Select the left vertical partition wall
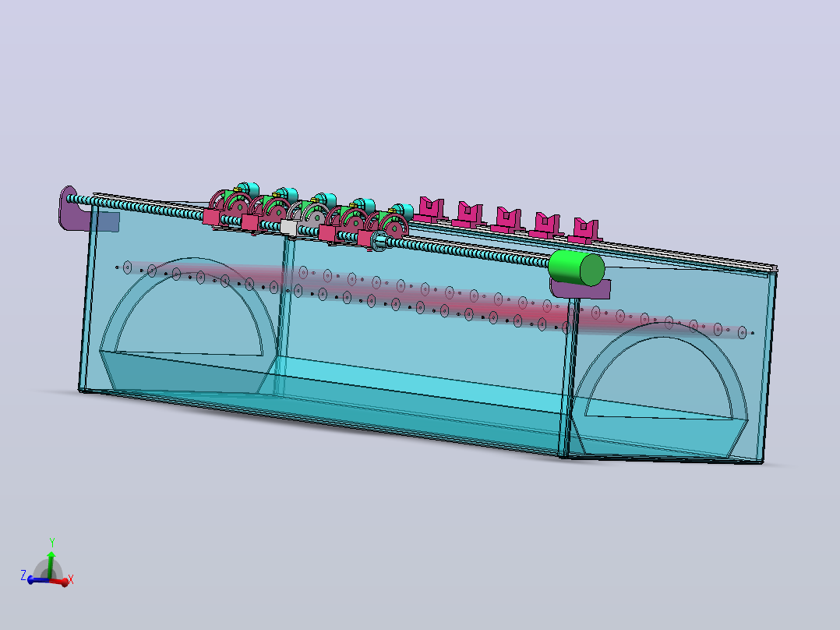Viewport: 840px width, 630px height. coord(284,317)
